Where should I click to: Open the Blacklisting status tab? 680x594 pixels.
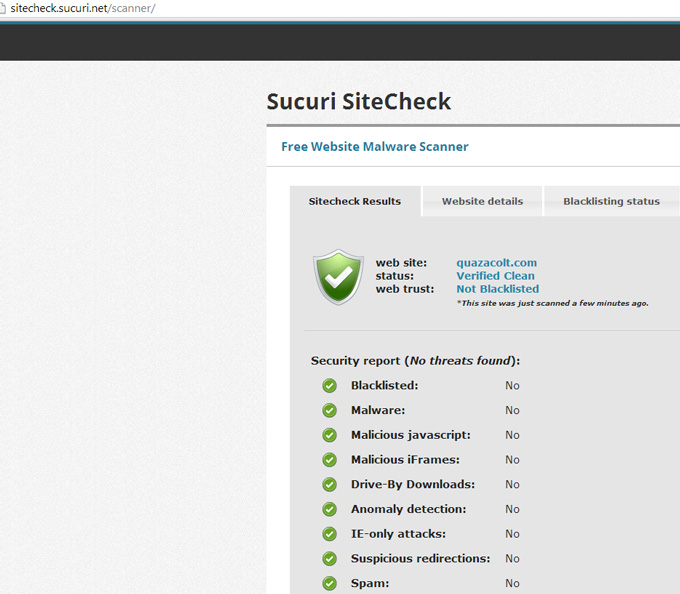point(611,201)
